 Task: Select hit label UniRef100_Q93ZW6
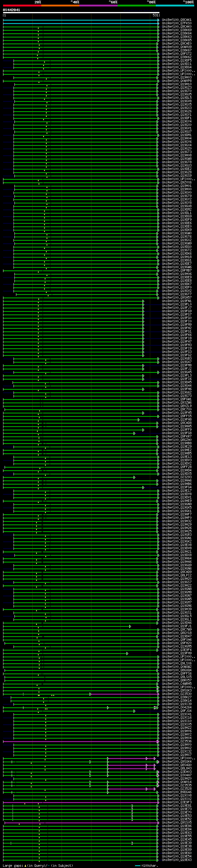click(x=177, y=403)
